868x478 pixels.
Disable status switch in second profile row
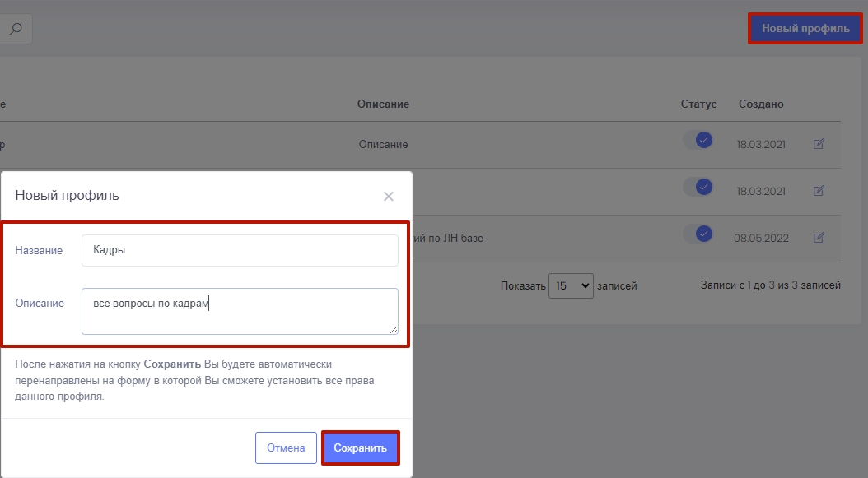(698, 188)
